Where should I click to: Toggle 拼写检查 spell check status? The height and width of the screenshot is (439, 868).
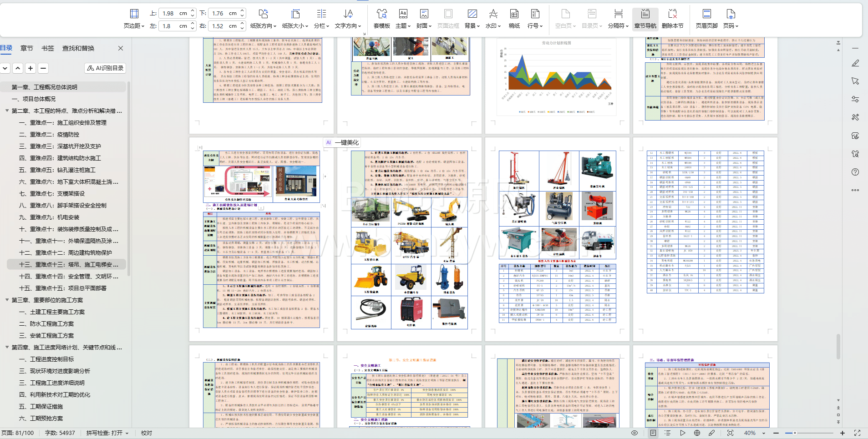click(107, 433)
